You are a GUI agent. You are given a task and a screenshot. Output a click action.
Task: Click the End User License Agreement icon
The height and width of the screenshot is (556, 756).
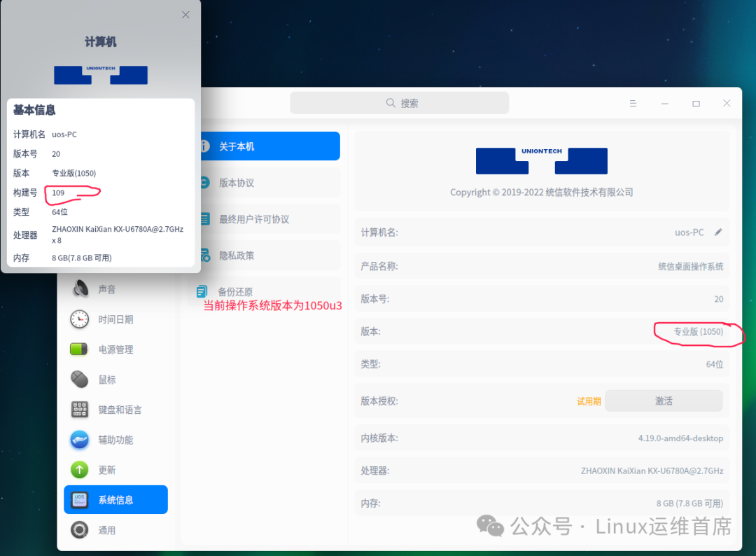pyautogui.click(x=205, y=219)
